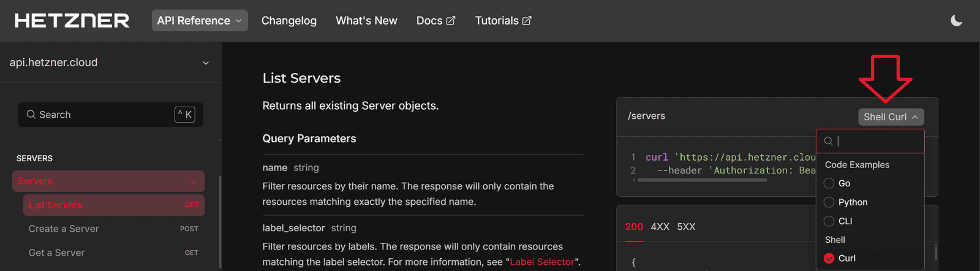Open the Changelog page
Image resolution: width=980 pixels, height=271 pixels.
coord(289,20)
